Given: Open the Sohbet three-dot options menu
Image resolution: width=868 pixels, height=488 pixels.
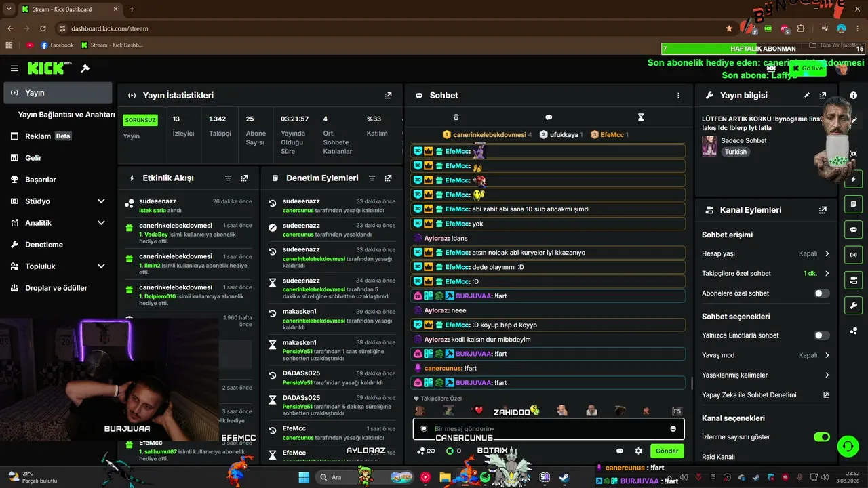Looking at the screenshot, I should coord(678,96).
